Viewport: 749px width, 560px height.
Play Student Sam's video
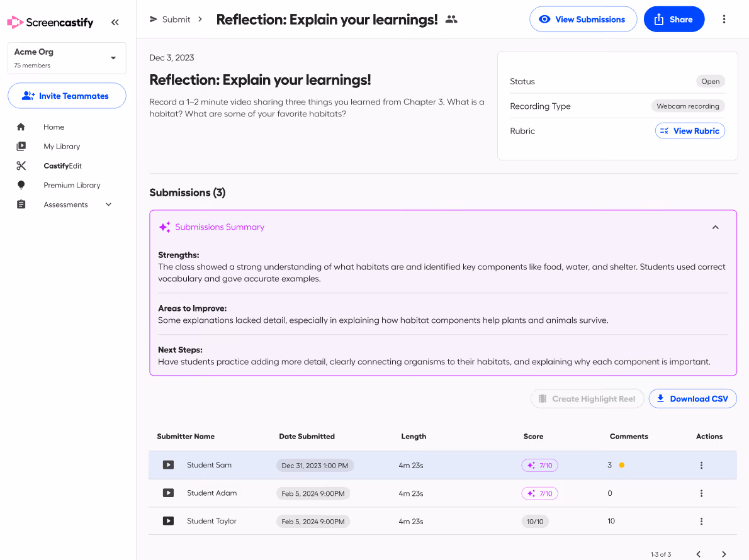tap(168, 465)
